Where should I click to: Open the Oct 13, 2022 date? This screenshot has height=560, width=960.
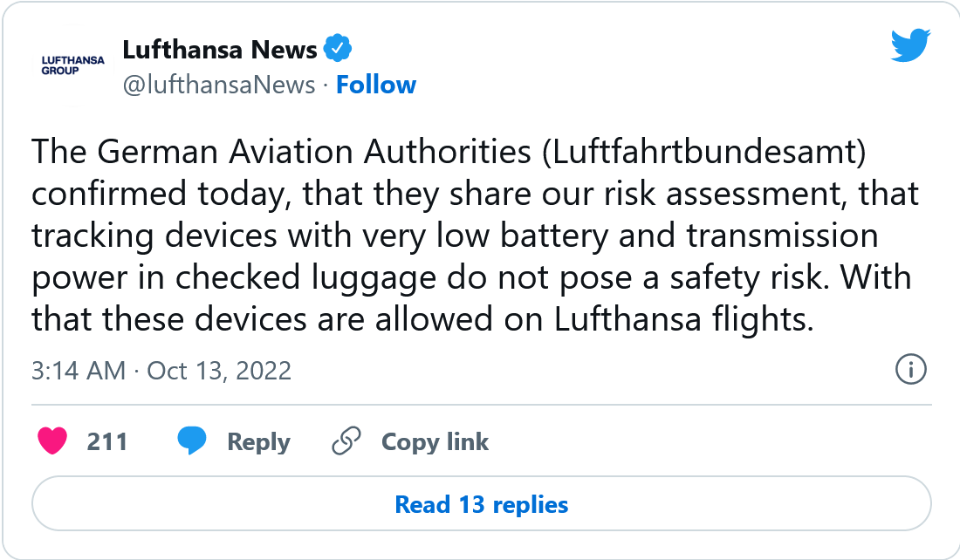(x=219, y=371)
